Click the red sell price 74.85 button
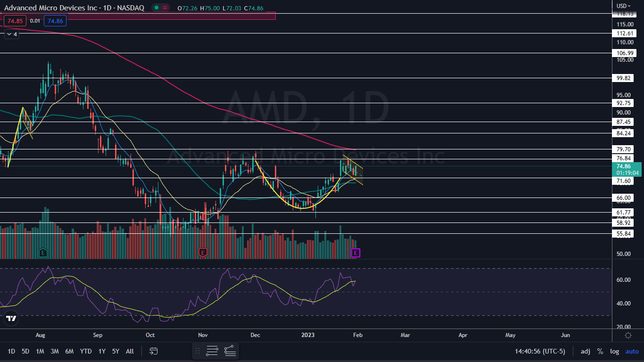 coord(15,21)
